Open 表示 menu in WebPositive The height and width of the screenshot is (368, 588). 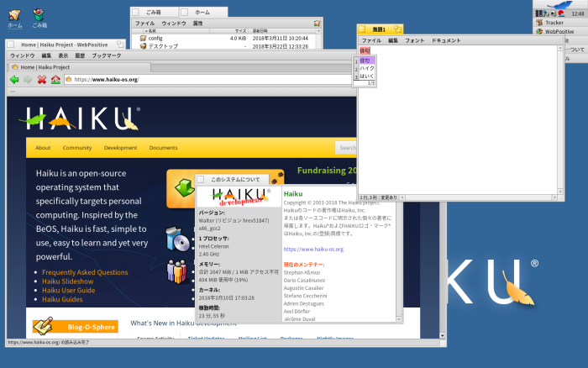pyautogui.click(x=63, y=55)
